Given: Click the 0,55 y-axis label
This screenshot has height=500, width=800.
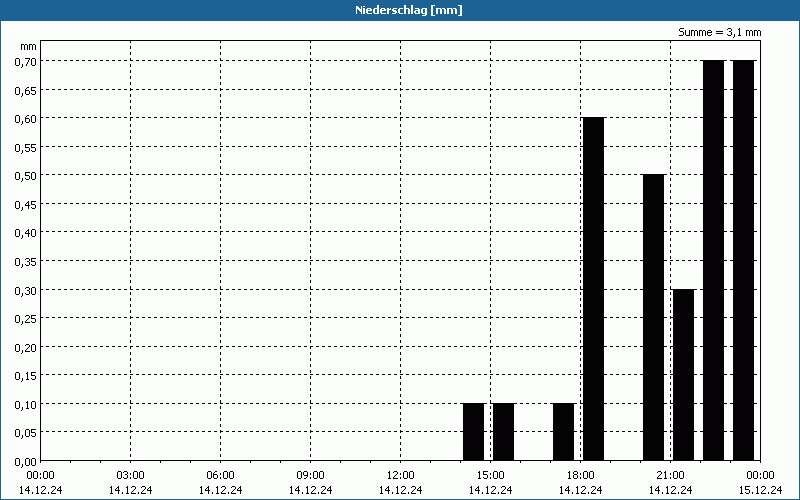Looking at the screenshot, I should pos(25,147).
